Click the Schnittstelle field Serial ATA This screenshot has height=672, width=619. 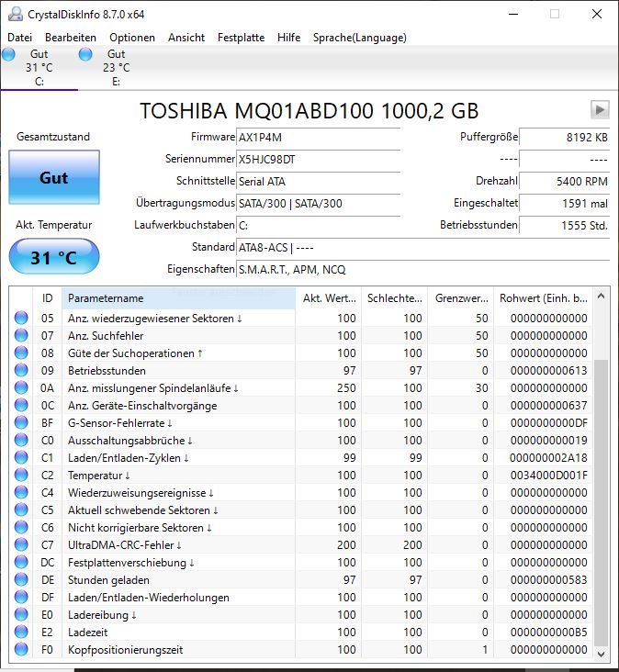pos(318,181)
